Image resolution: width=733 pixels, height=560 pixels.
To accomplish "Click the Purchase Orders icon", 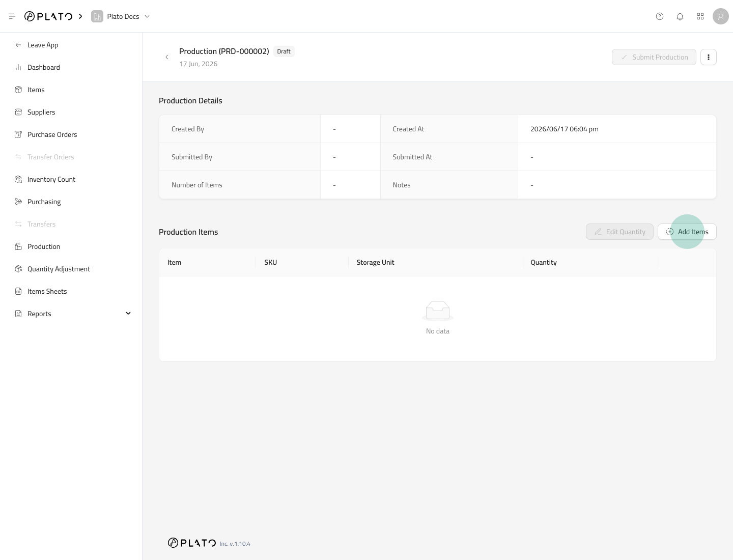I will [18, 134].
